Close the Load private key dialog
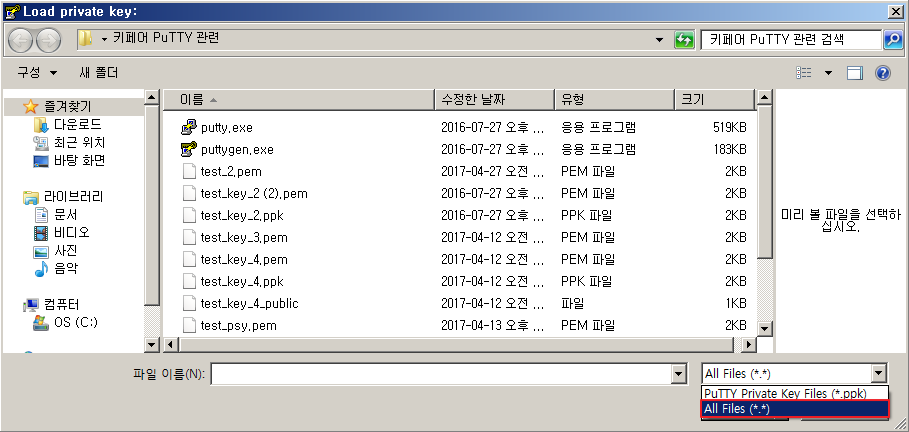Image resolution: width=909 pixels, height=432 pixels. tap(895, 12)
